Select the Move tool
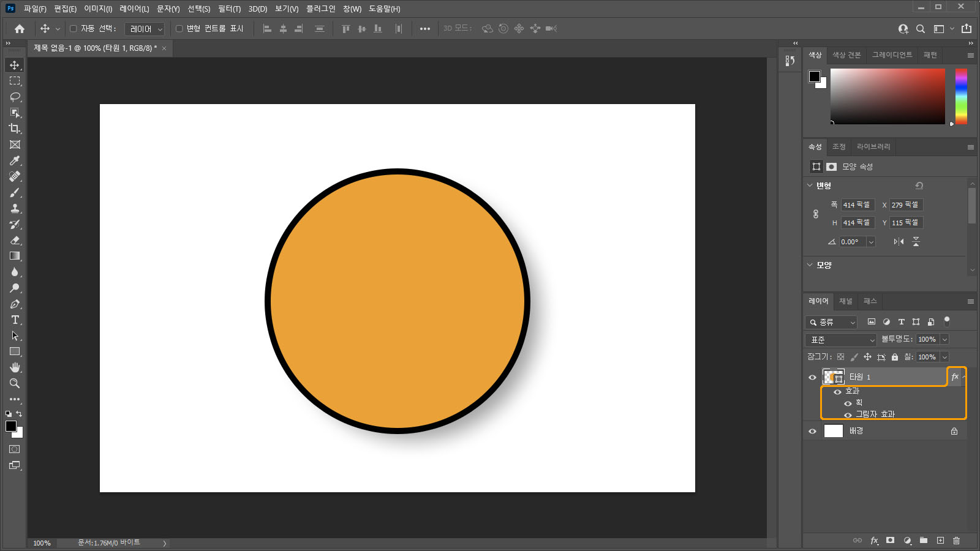This screenshot has height=551, width=980. (15, 65)
